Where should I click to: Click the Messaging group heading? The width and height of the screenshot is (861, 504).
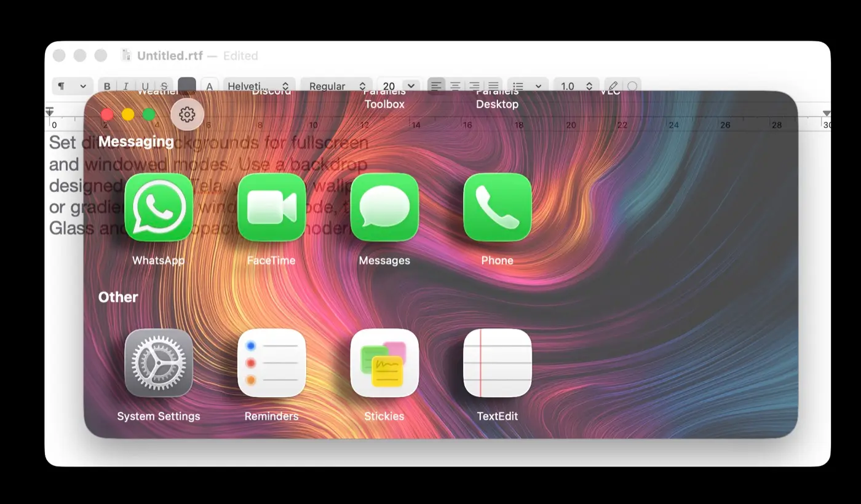pyautogui.click(x=136, y=141)
